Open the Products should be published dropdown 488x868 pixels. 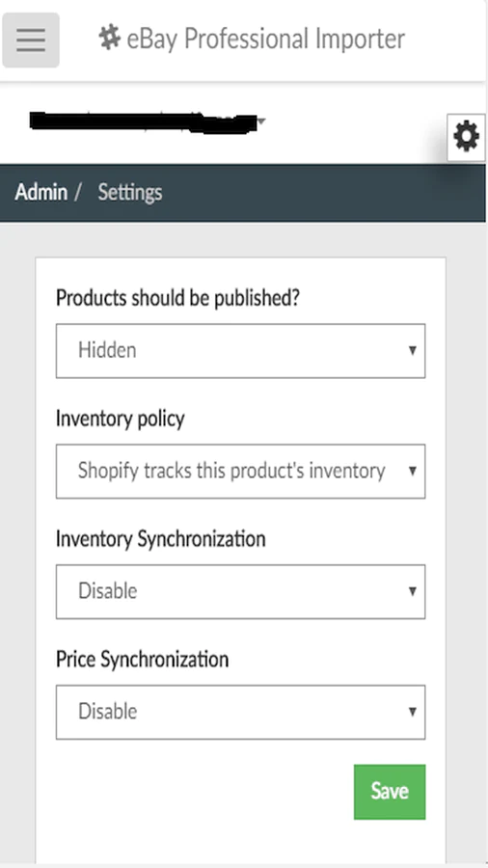click(241, 351)
